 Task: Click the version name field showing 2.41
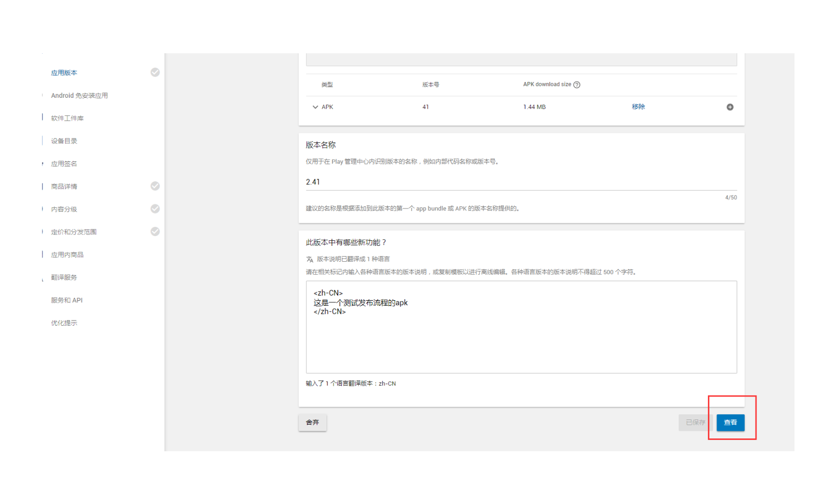(461, 182)
